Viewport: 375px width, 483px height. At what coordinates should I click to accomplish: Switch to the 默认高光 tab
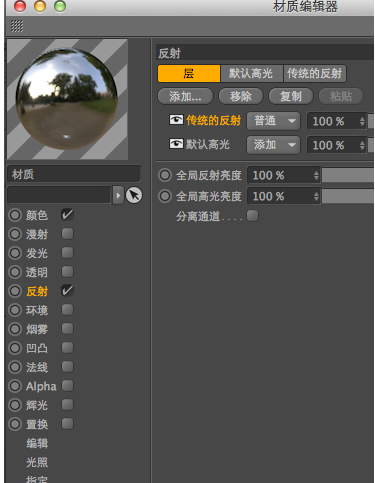[251, 73]
